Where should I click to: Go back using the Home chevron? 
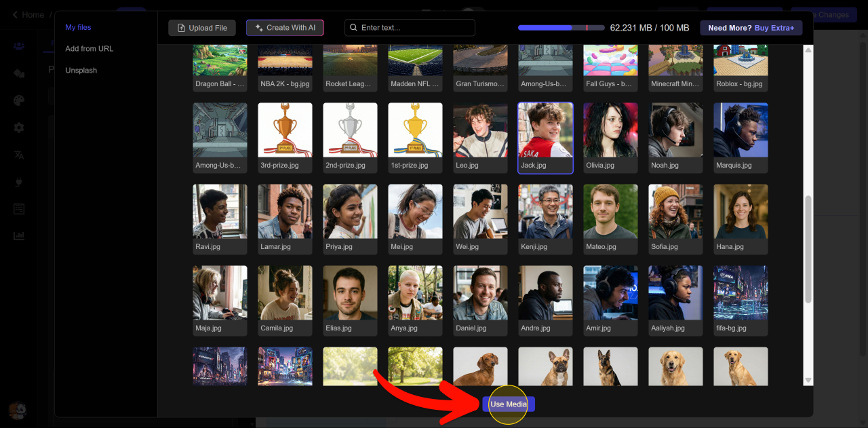(15, 15)
